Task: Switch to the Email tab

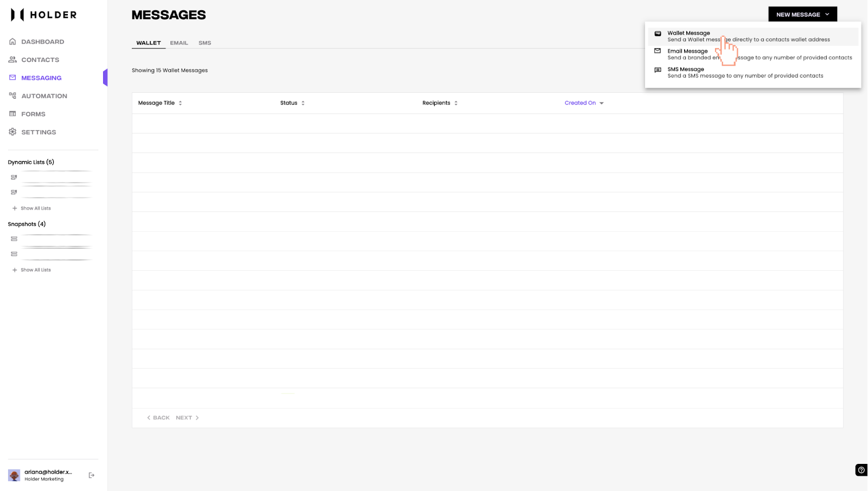Action: click(x=179, y=43)
